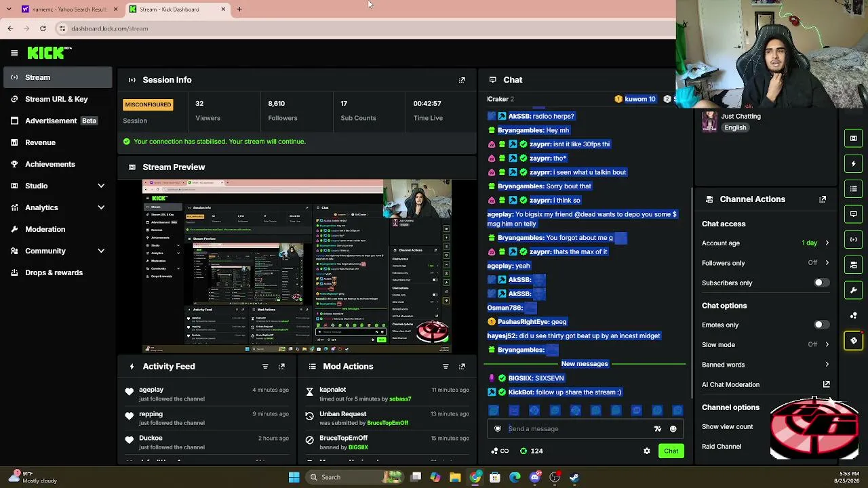The image size is (868, 488).
Task: Open Account age setting chevron
Action: tap(827, 243)
